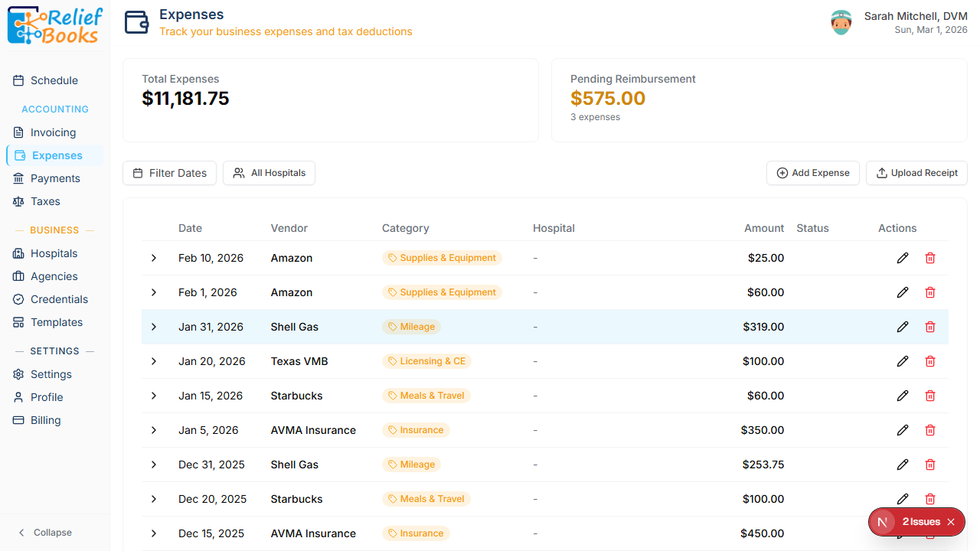Collapse the sidebar navigation

[44, 533]
